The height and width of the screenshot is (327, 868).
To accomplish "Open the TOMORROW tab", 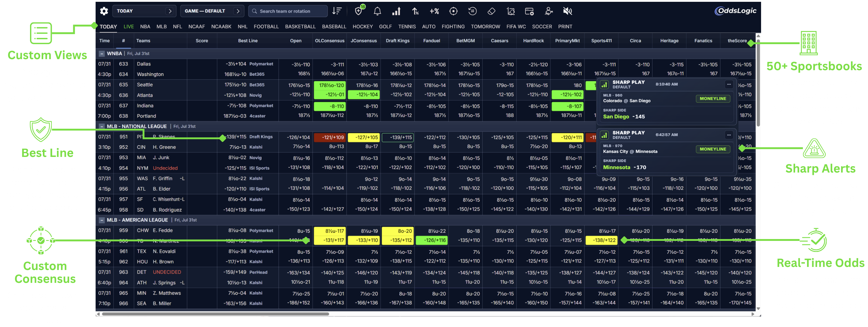I will (x=485, y=27).
